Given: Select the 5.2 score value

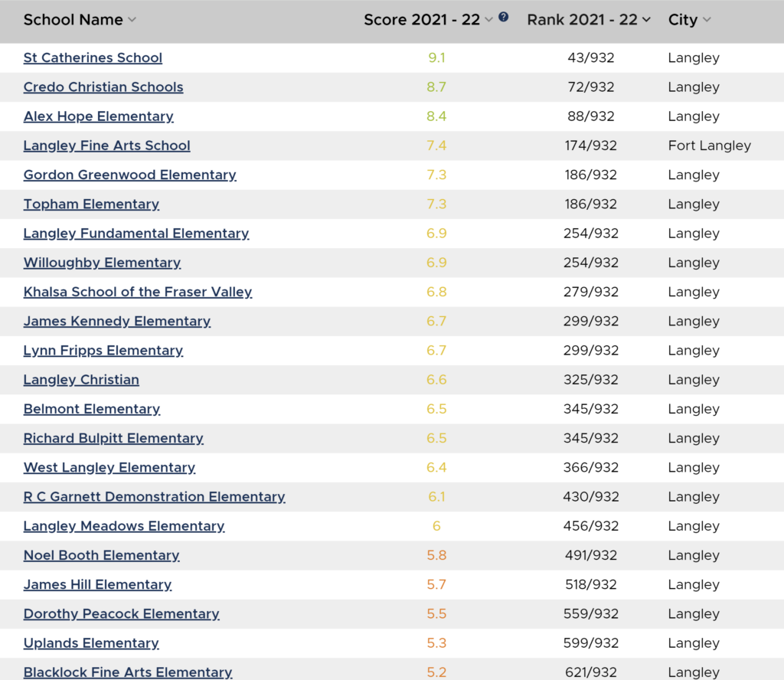Looking at the screenshot, I should coord(436,672).
